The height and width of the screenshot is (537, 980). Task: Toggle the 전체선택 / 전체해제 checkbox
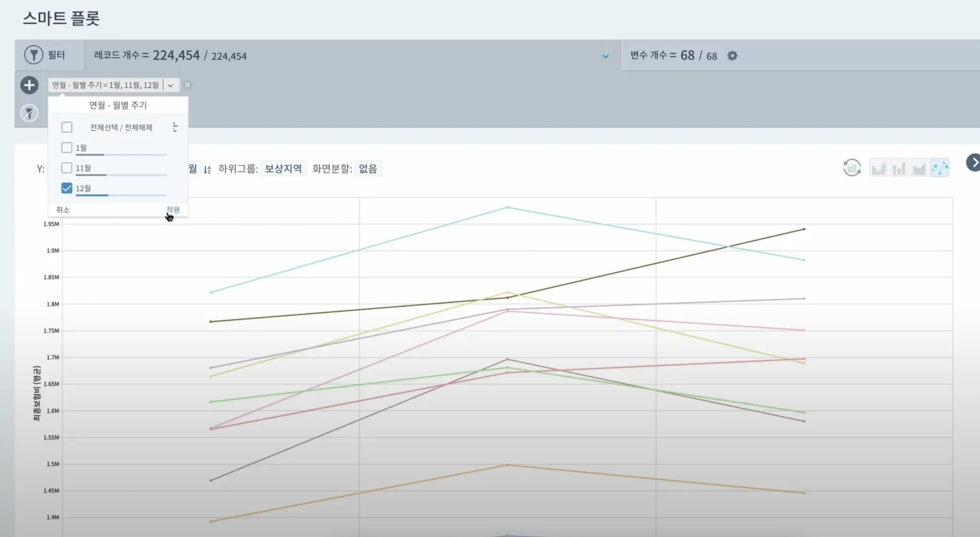tap(67, 127)
